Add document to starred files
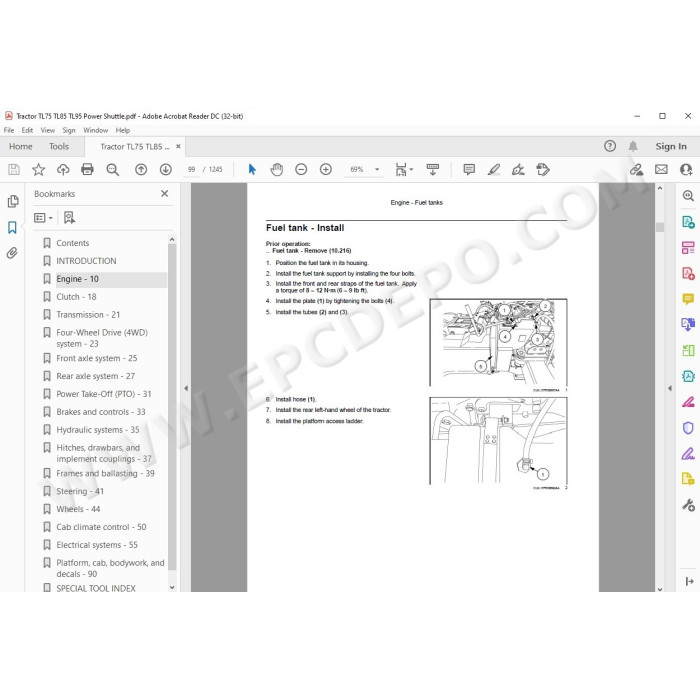Viewport: 700px width, 700px height. click(38, 170)
